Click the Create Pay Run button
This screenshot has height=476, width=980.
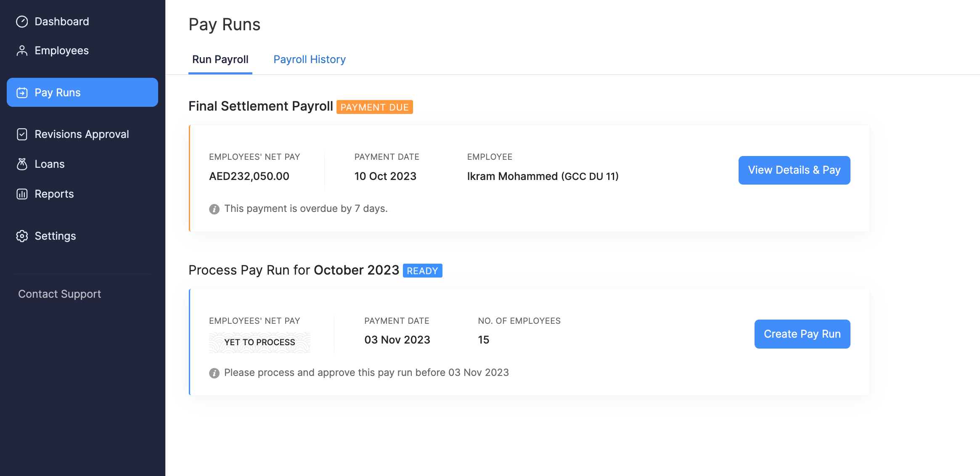pos(802,334)
